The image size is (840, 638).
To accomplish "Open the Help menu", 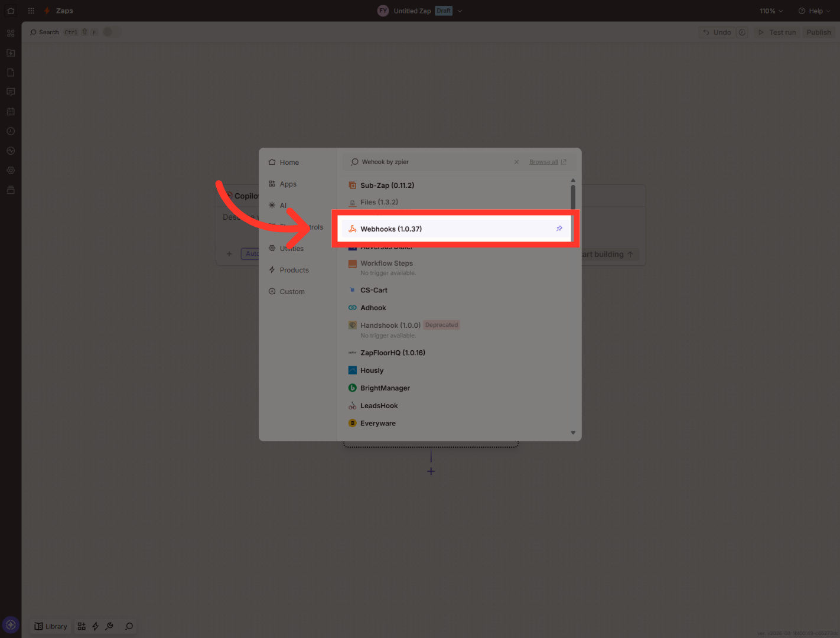I will pos(814,11).
